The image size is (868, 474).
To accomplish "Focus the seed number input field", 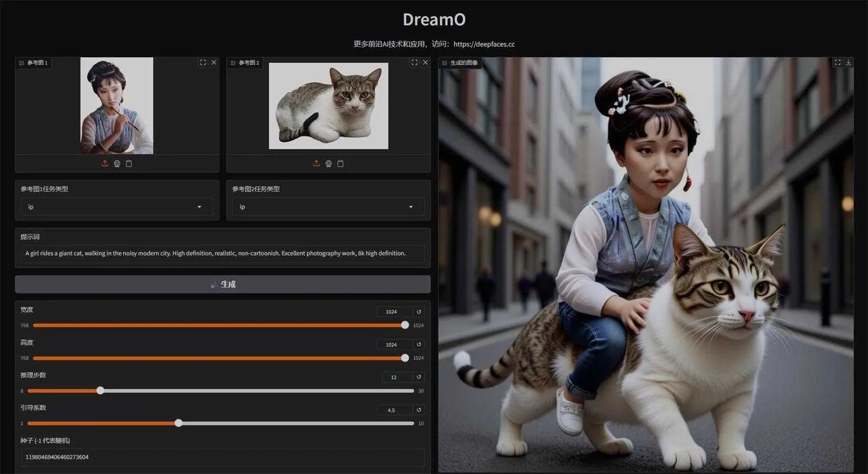I will [x=223, y=457].
